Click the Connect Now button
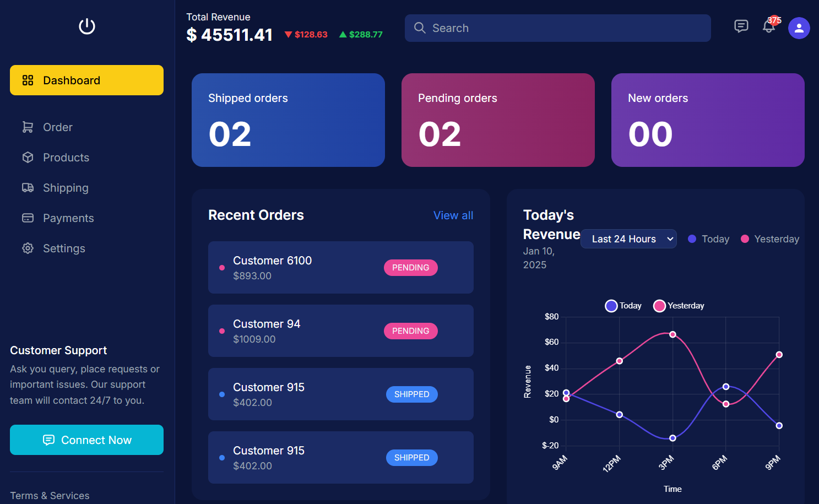The height and width of the screenshot is (504, 819). tap(86, 440)
